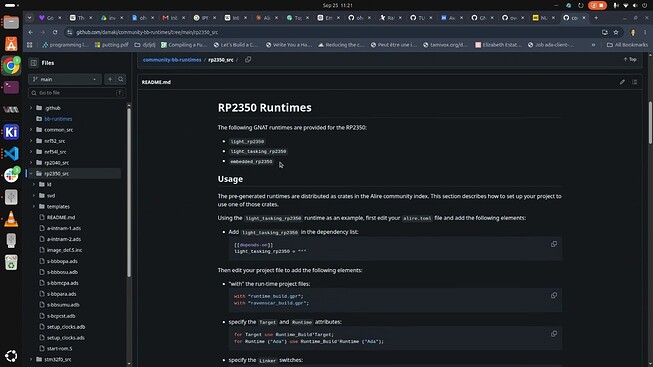Expand the stm32f0_src folder
This screenshot has width=653, height=367.
tap(31, 359)
